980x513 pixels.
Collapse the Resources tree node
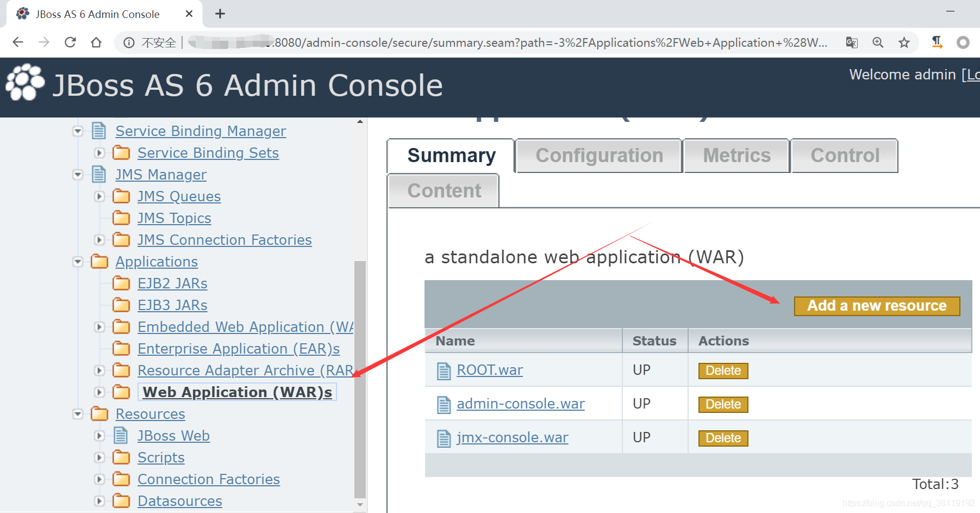coord(78,414)
